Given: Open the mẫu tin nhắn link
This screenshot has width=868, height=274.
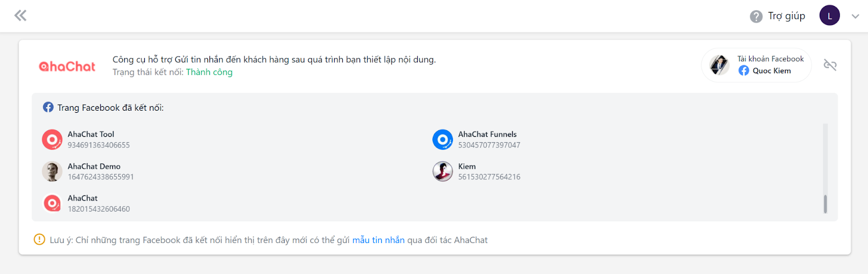Looking at the screenshot, I should coord(379,240).
